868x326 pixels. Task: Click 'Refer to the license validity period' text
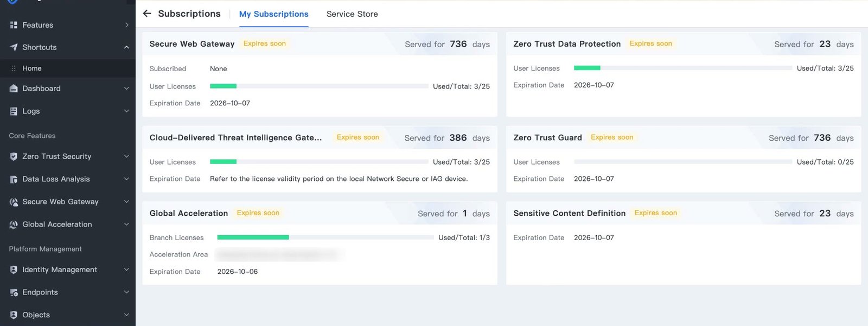(x=339, y=179)
